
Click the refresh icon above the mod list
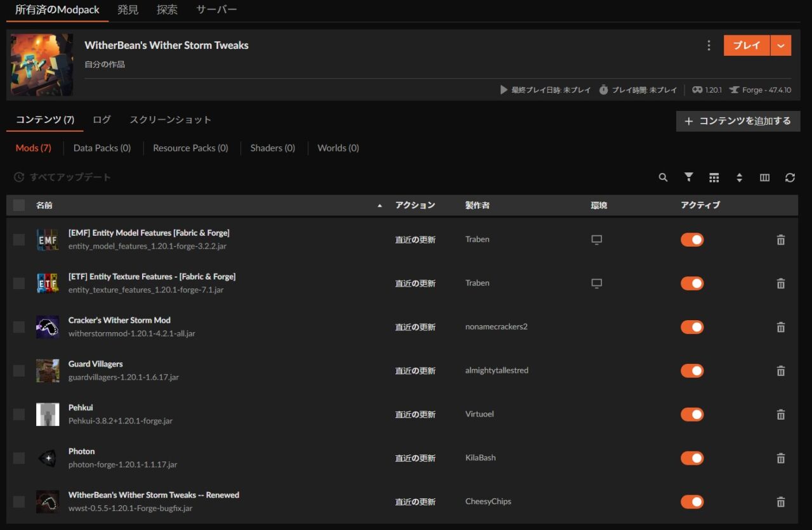click(x=790, y=178)
